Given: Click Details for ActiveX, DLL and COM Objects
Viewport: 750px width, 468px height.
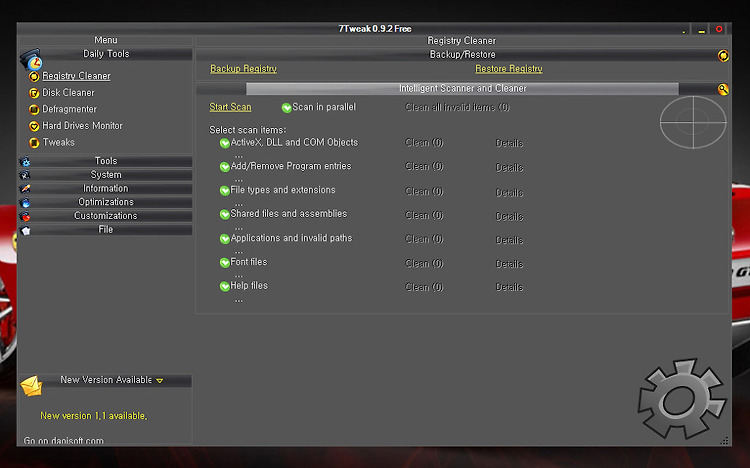Looking at the screenshot, I should 509,143.
